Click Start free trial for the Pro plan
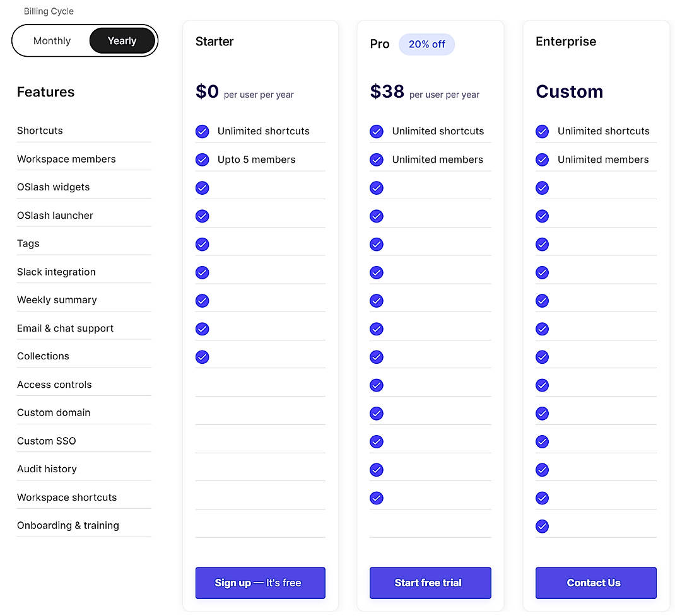This screenshot has width=675, height=616. pyautogui.click(x=430, y=583)
